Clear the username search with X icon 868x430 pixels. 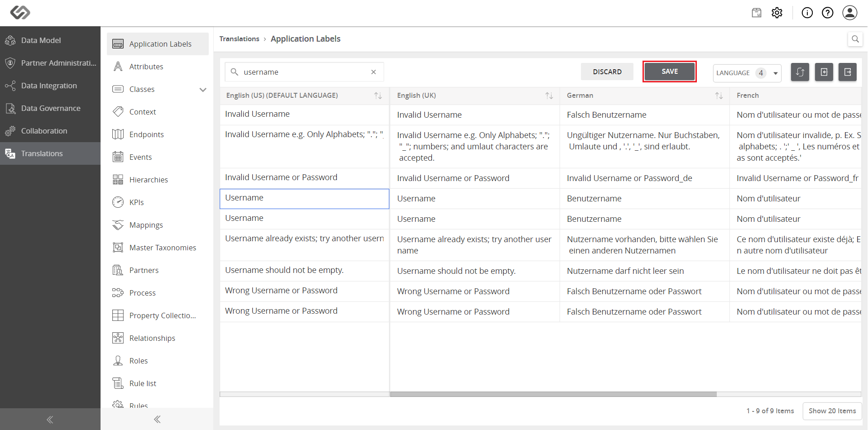click(x=374, y=72)
